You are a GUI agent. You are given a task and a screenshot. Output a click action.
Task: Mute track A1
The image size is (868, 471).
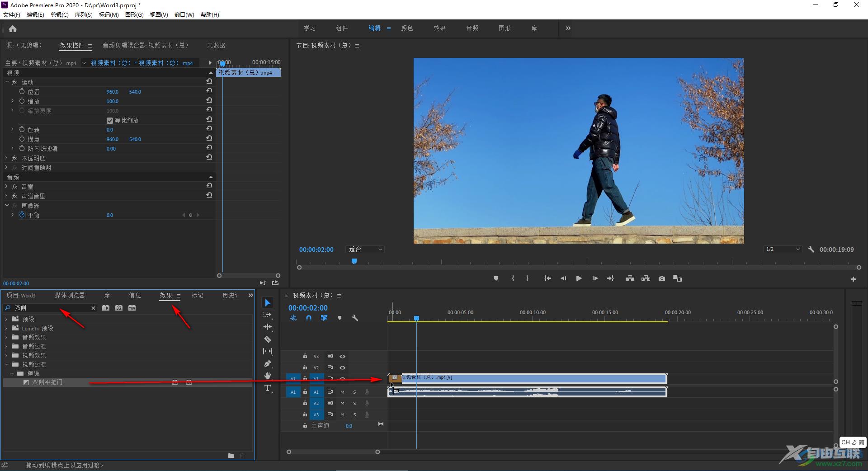pyautogui.click(x=342, y=392)
